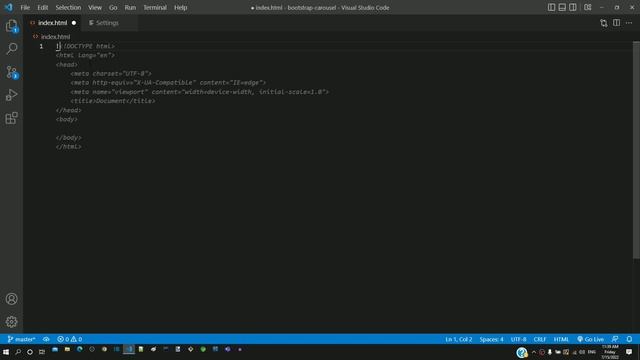Click unsaved dot on index.html tab
This screenshot has height=360, width=640.
point(74,23)
